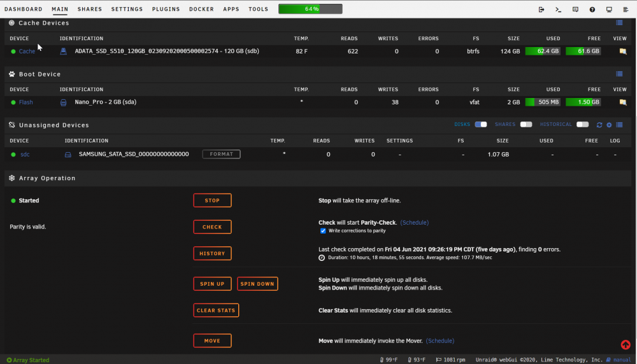Viewport: 637px width, 364px height.
Task: Open the DASHBOARD tab
Action: (24, 9)
